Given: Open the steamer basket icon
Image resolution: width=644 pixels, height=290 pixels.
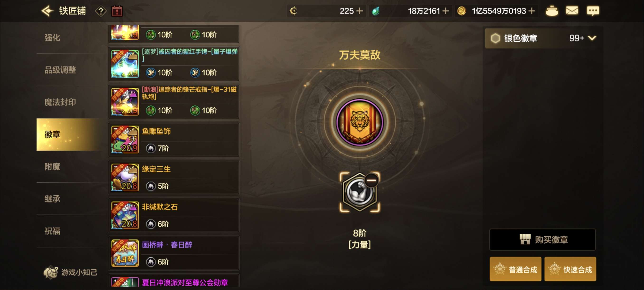Looking at the screenshot, I should tap(552, 11).
